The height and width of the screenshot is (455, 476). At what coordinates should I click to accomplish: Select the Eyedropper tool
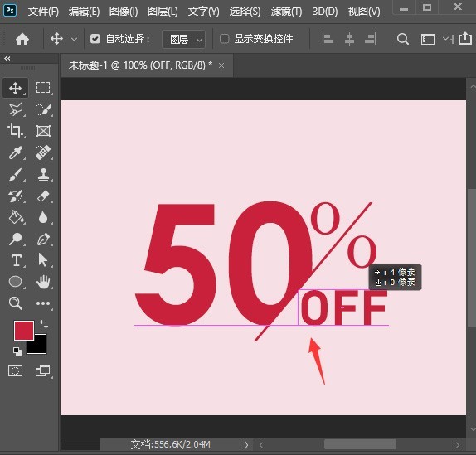pyautogui.click(x=15, y=152)
